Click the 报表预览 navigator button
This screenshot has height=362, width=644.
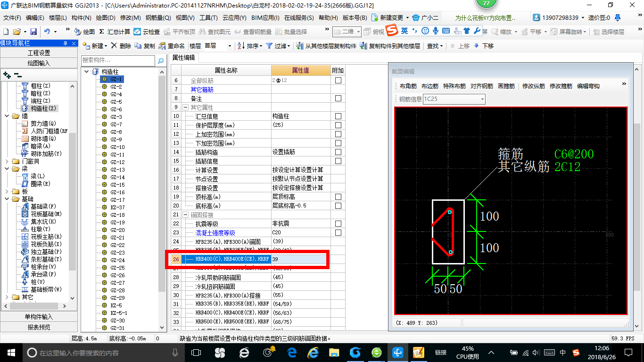pyautogui.click(x=38, y=327)
